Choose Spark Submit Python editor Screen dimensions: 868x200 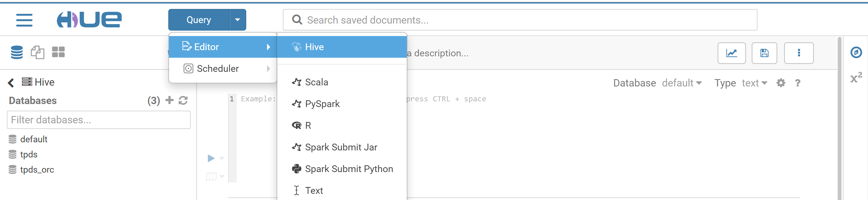pos(349,169)
